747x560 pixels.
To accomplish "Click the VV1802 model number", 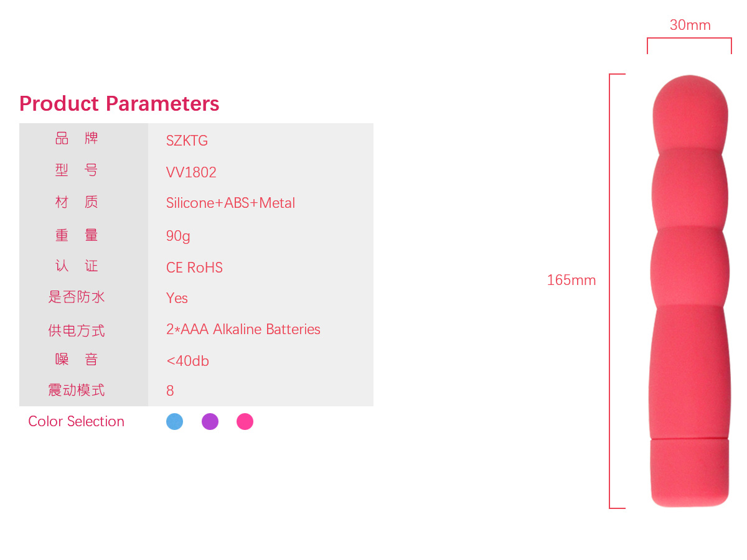I will click(191, 172).
